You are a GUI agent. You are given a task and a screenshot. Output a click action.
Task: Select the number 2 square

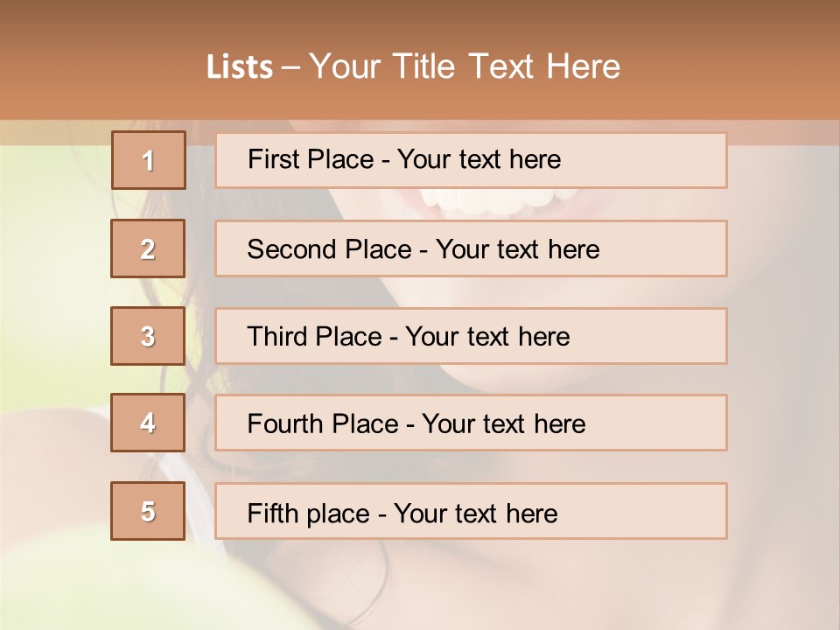148,248
